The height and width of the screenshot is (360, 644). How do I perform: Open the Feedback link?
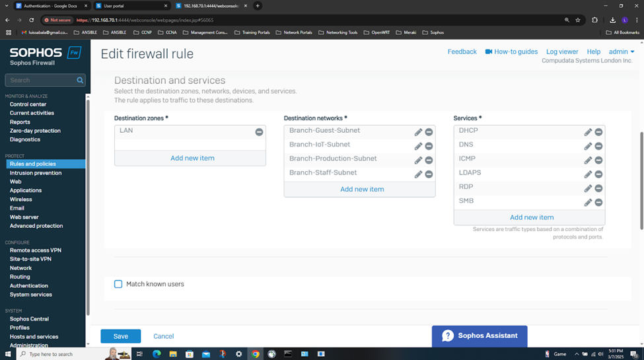tap(462, 52)
